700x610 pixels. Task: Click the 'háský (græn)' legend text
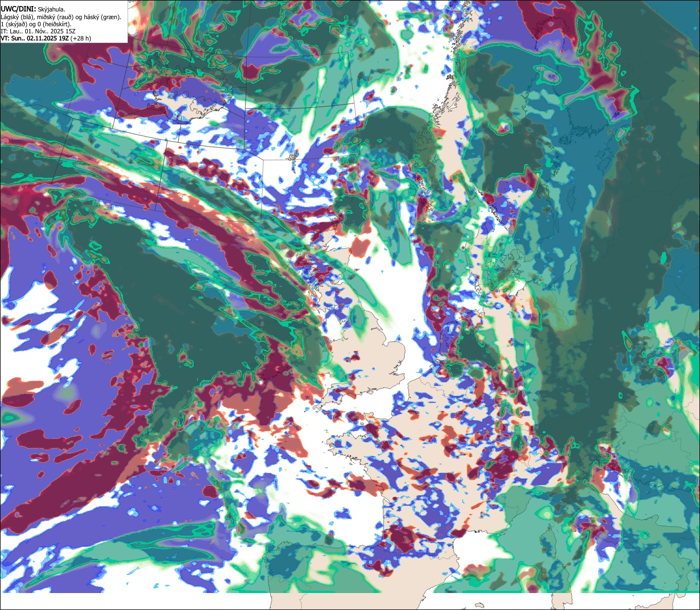pos(101,18)
